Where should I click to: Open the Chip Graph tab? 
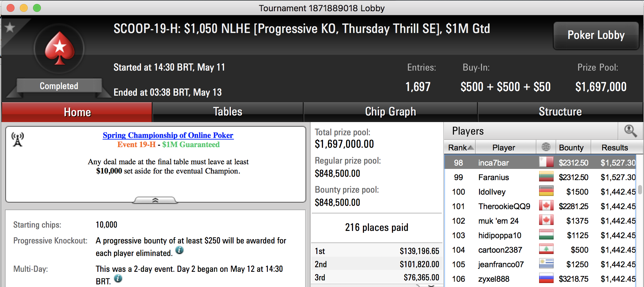click(x=390, y=112)
